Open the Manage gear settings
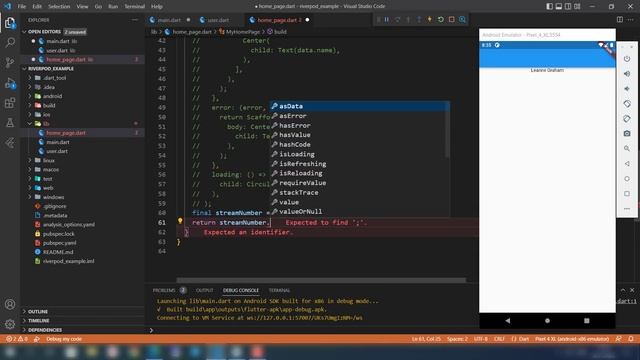Image resolution: width=640 pixels, height=360 pixels. 10,324
